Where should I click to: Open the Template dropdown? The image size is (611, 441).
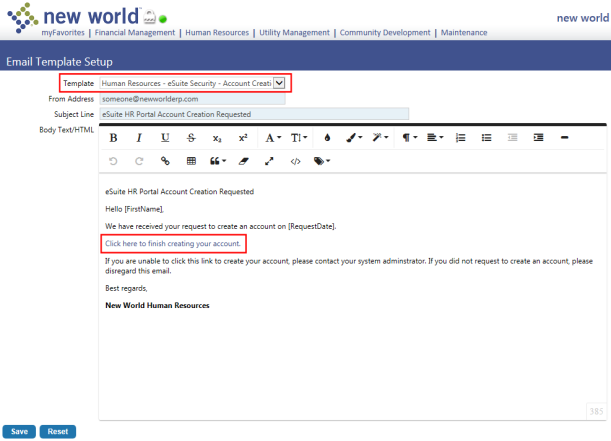pyautogui.click(x=279, y=83)
